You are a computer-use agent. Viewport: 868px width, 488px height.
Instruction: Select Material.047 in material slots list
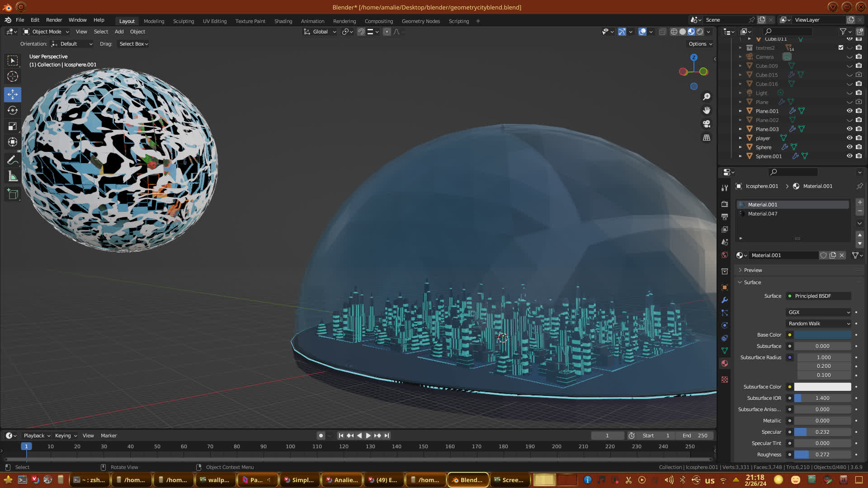[763, 214]
